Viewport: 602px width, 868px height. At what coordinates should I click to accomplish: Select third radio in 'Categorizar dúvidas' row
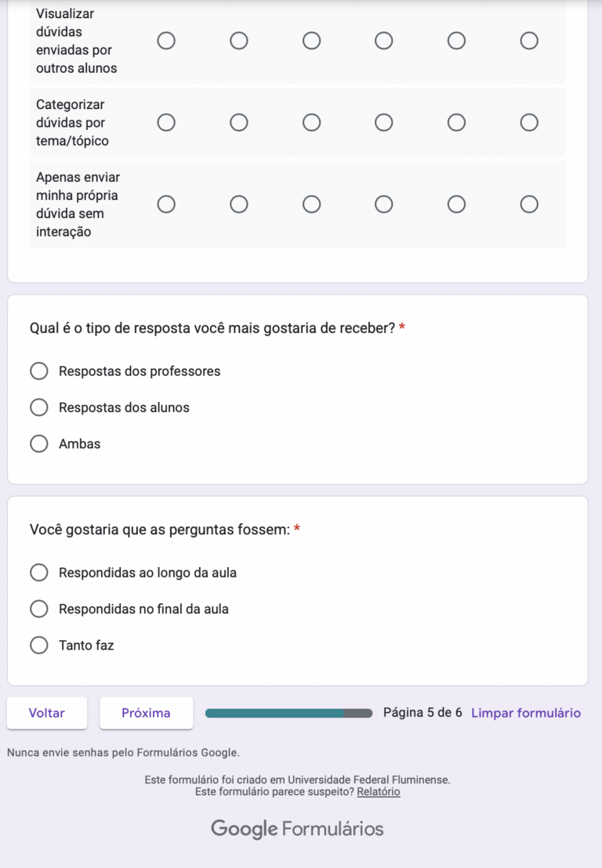(x=312, y=122)
